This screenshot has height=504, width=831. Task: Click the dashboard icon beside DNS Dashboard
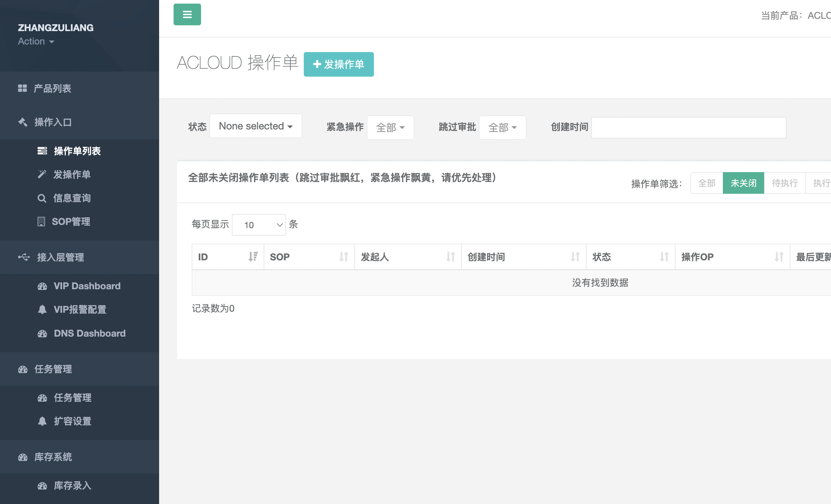pyautogui.click(x=42, y=334)
